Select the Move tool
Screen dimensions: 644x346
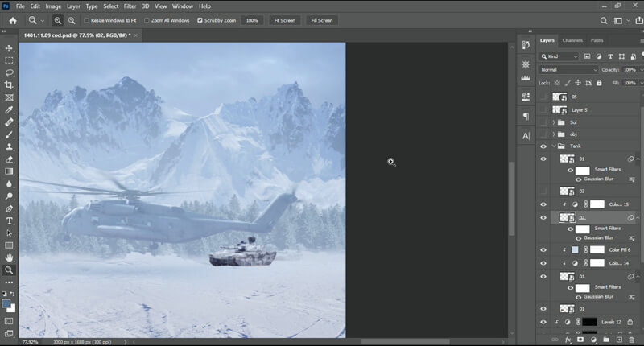[x=9, y=48]
